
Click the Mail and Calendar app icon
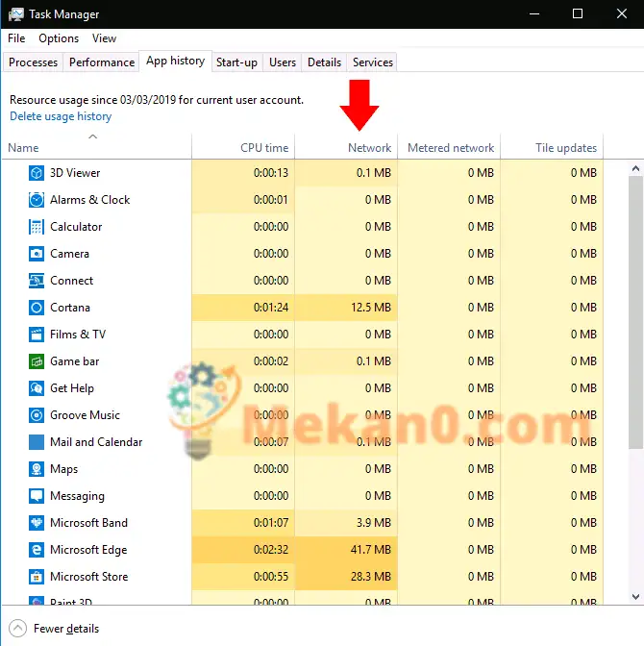(x=37, y=442)
